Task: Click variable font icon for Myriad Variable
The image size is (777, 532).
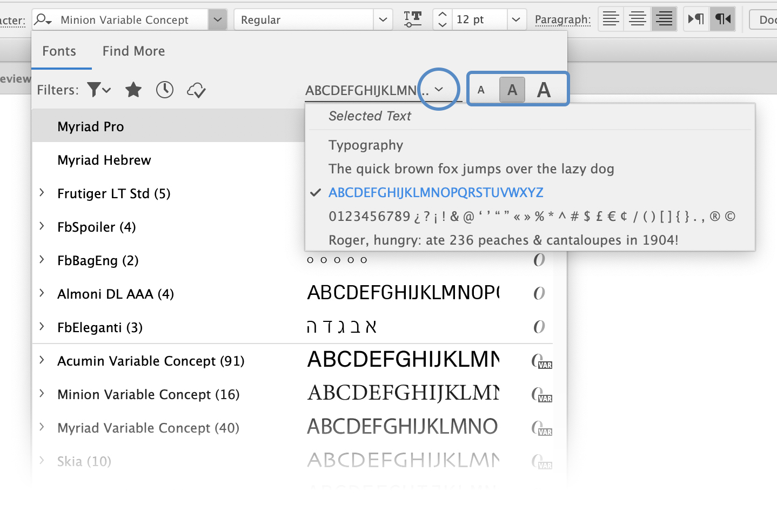Action: point(542,428)
